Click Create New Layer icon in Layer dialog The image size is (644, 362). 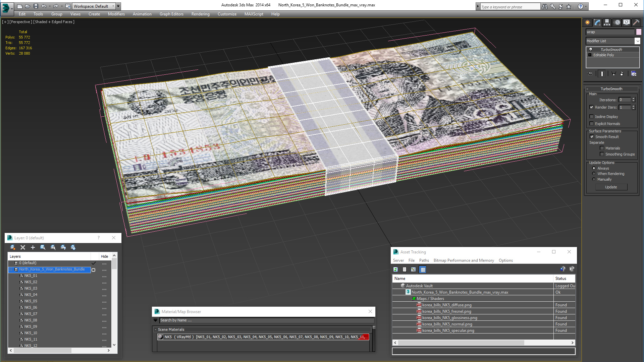[13, 247]
